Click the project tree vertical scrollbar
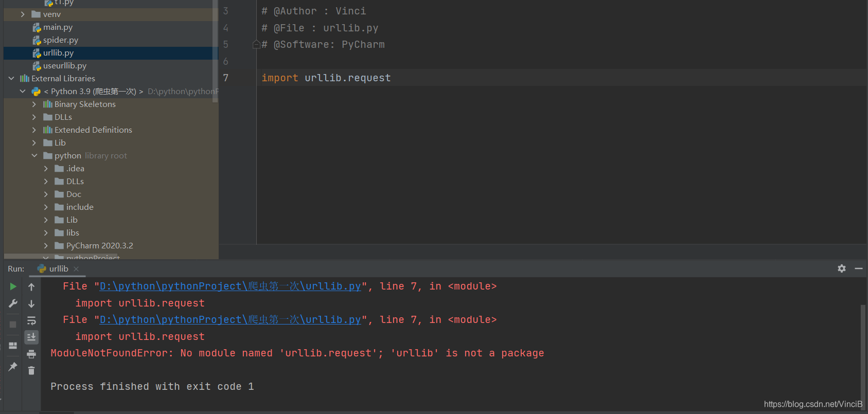 tap(215, 51)
